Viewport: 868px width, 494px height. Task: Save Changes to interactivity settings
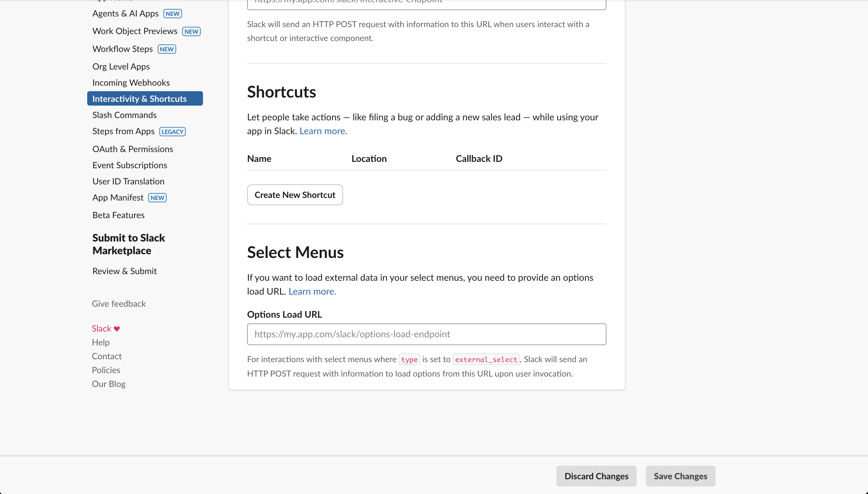pyautogui.click(x=680, y=476)
